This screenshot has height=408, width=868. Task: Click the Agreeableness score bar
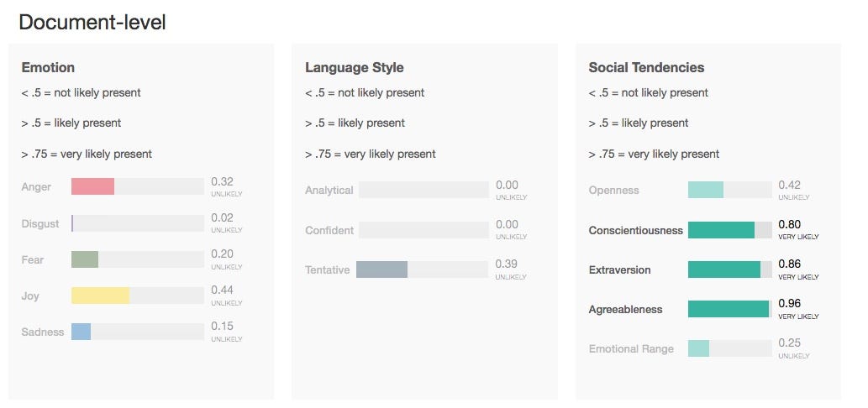tap(729, 309)
